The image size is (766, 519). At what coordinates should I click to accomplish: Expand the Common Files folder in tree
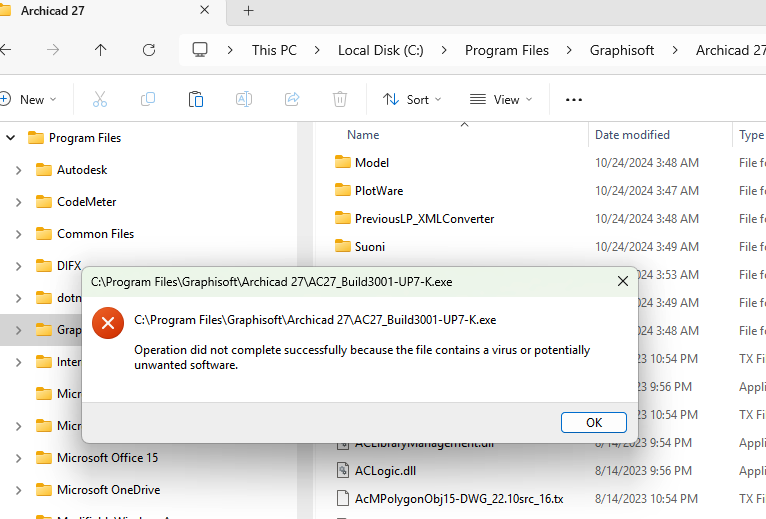[19, 234]
